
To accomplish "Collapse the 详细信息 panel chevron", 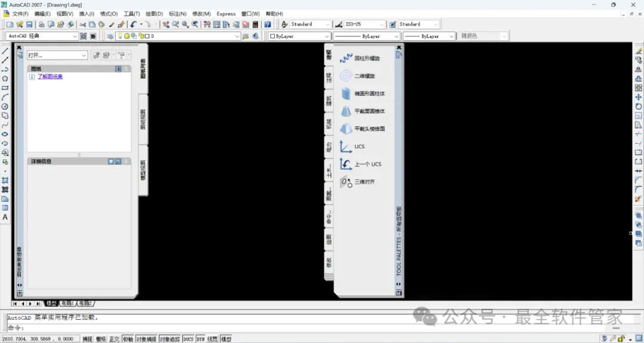I will (x=126, y=162).
